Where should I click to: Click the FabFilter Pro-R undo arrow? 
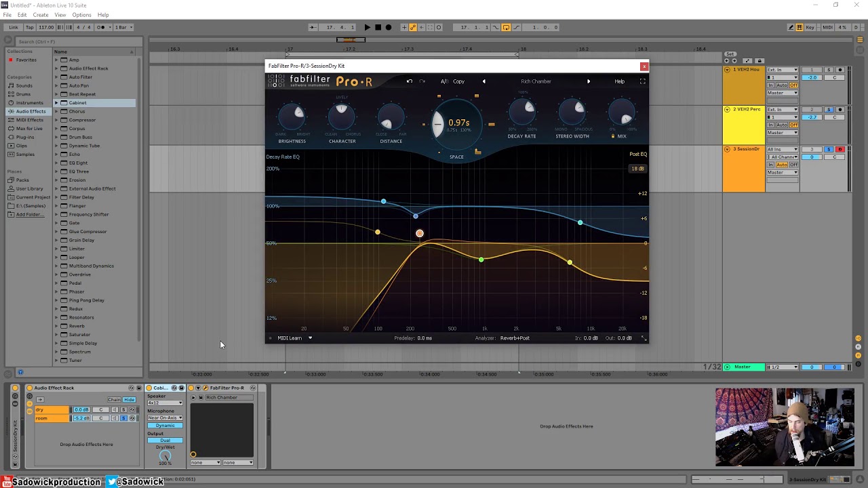(x=409, y=81)
